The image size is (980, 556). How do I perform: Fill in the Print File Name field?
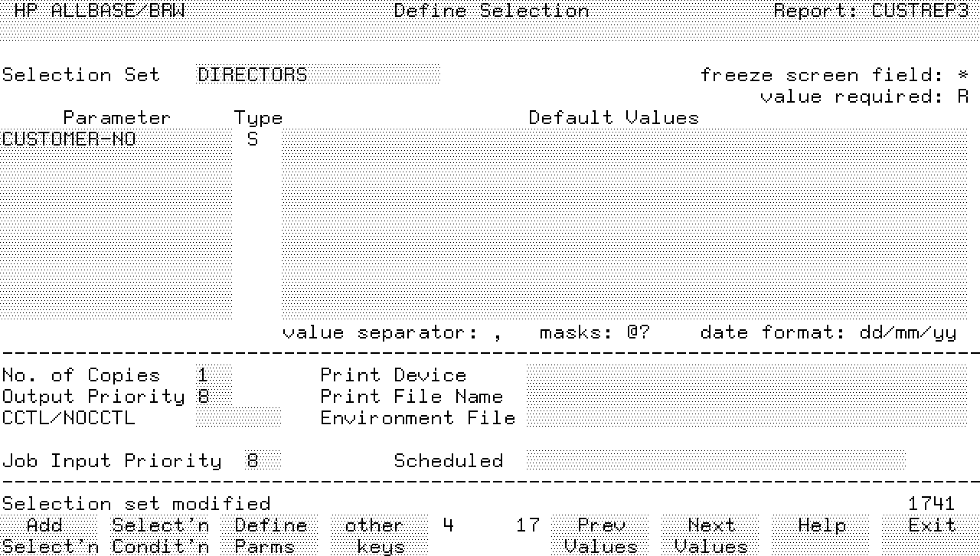click(746, 397)
